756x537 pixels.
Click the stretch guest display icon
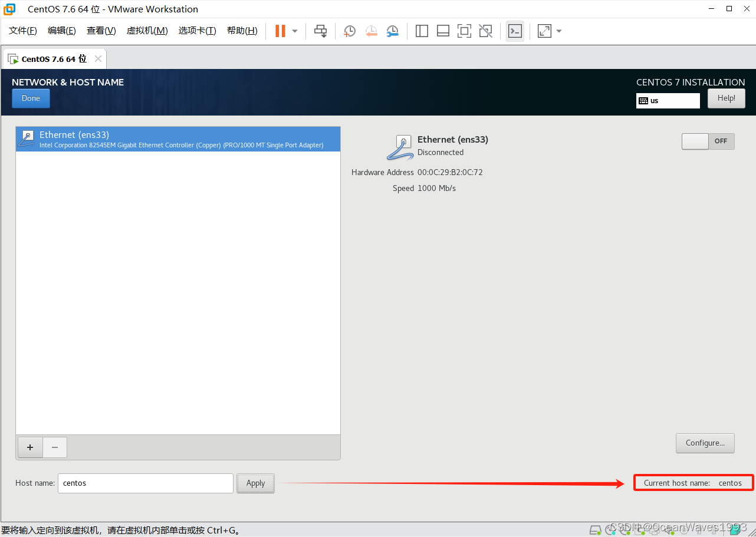(x=544, y=31)
